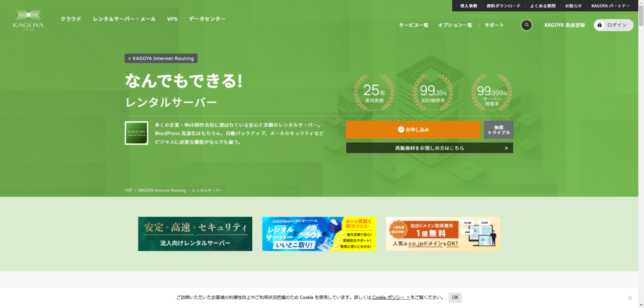
Task: Open 再販商材をお探しの方はこちら banner link
Action: (430, 148)
